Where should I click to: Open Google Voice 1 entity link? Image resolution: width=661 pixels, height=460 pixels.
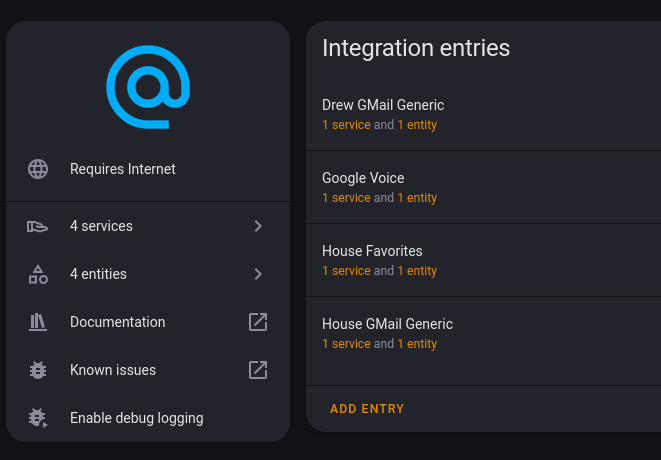coord(417,198)
